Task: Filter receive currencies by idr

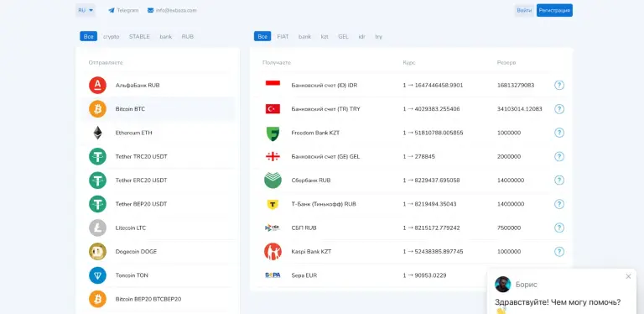Action: tap(362, 37)
